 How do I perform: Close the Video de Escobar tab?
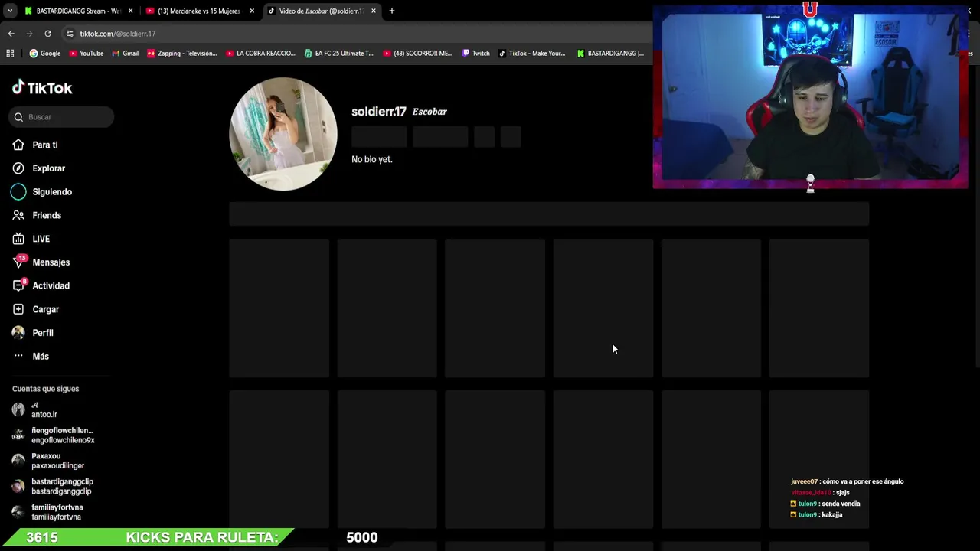374,11
